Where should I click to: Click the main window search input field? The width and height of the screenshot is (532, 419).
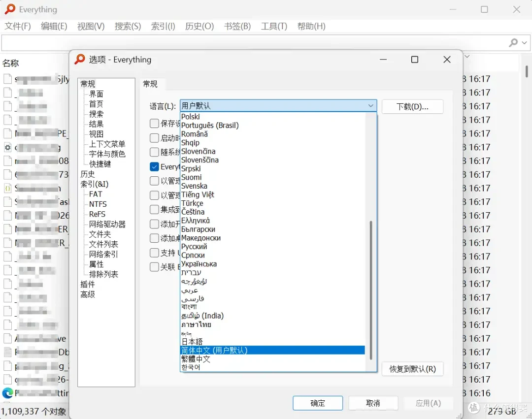tap(255, 43)
